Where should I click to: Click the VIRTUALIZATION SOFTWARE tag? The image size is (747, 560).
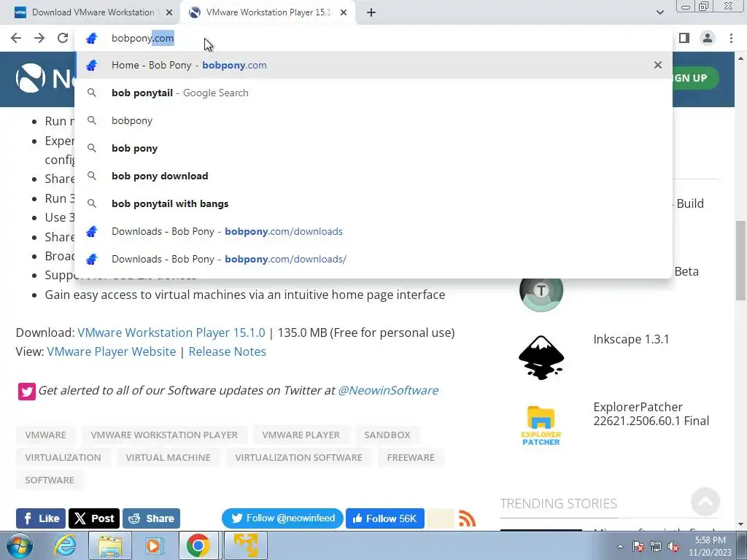298,457
